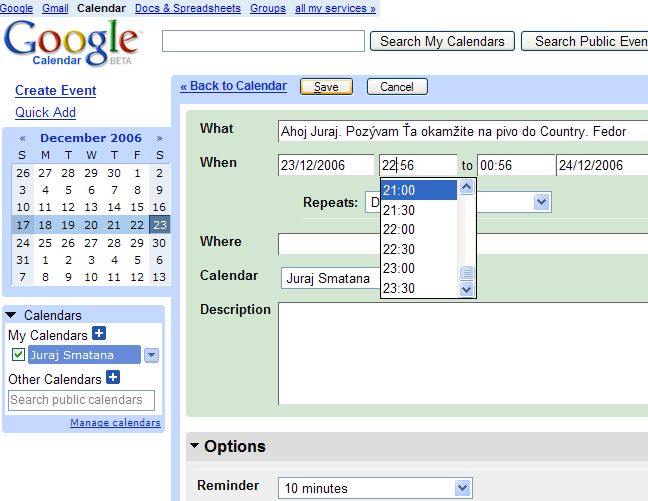Click end date field 24/12/2006
This screenshot has height=501, width=648.
[x=602, y=165]
